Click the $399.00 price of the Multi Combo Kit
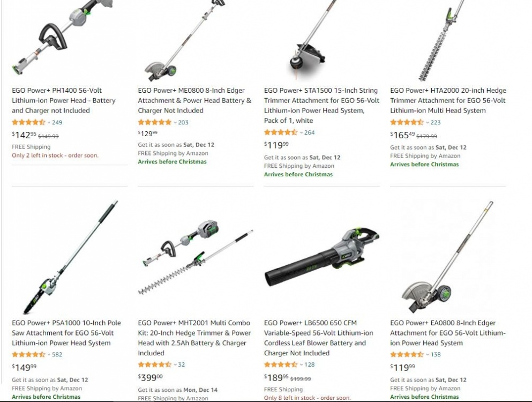The width and height of the screenshot is (532, 402). [151, 377]
